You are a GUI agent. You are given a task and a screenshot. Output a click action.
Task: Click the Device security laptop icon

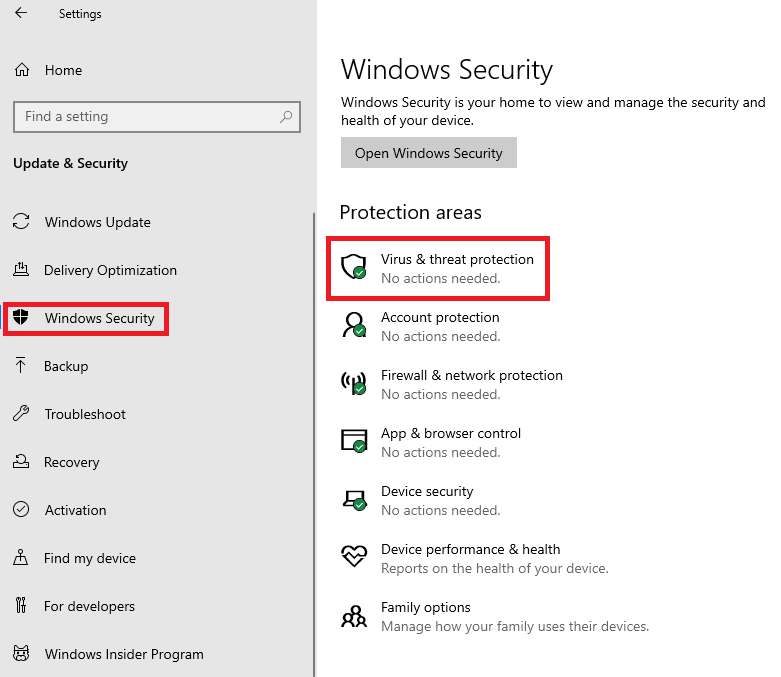(355, 500)
